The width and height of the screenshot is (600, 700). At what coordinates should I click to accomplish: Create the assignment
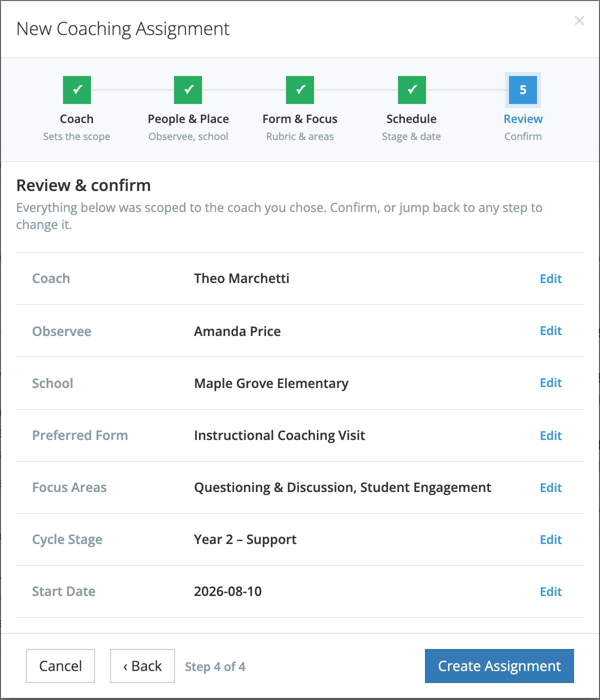coord(499,666)
